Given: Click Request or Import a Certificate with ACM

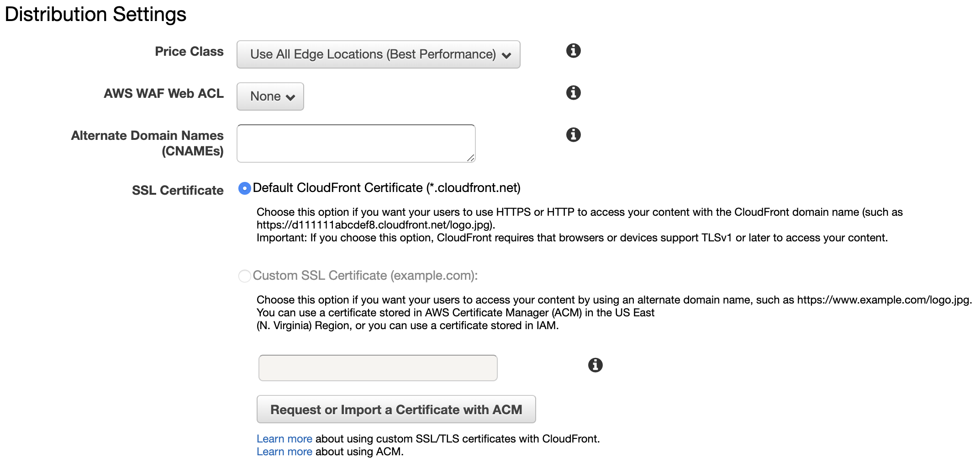Looking at the screenshot, I should point(396,409).
